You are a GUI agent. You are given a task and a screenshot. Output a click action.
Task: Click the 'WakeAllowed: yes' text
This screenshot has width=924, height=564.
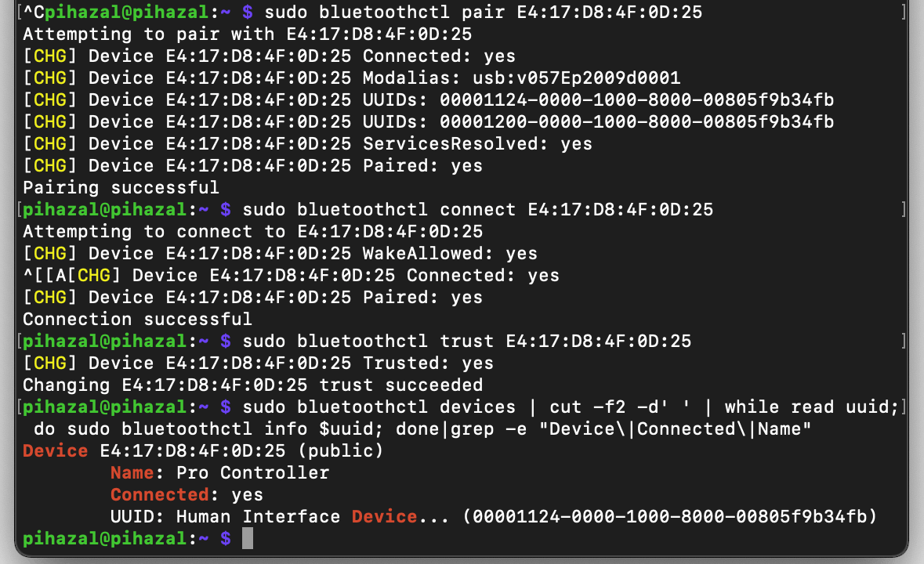[450, 254]
